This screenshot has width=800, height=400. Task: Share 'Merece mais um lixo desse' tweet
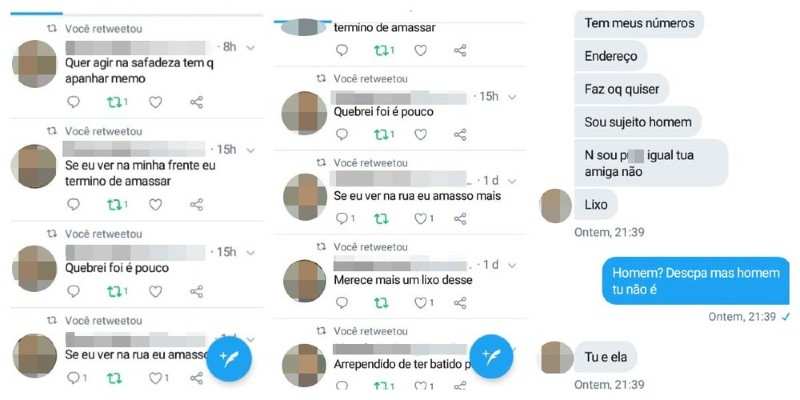[460, 303]
